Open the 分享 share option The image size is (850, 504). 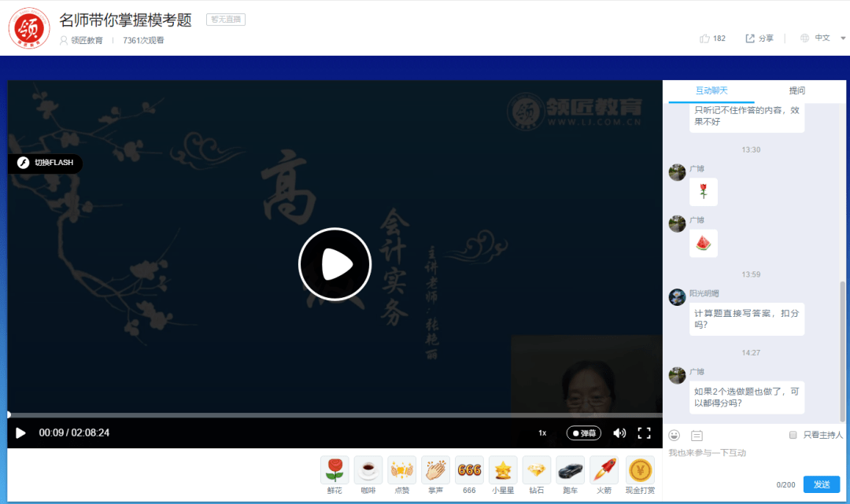(759, 39)
